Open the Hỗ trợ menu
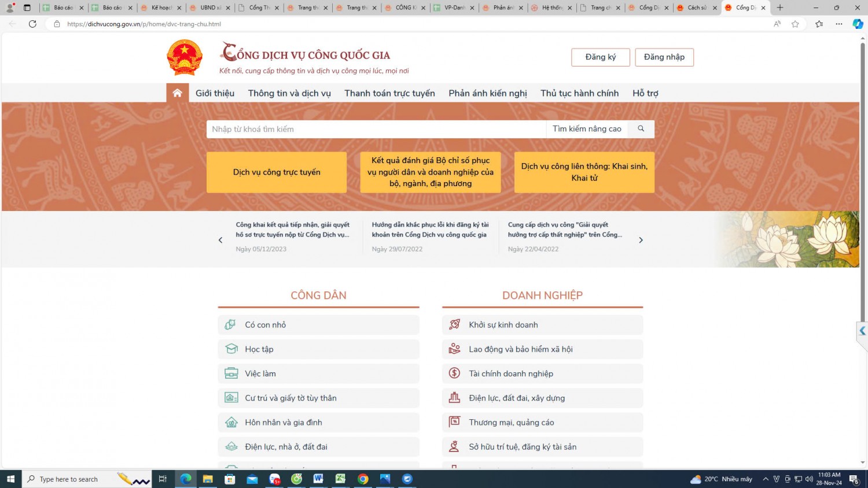Viewport: 868px width, 488px height. [645, 93]
